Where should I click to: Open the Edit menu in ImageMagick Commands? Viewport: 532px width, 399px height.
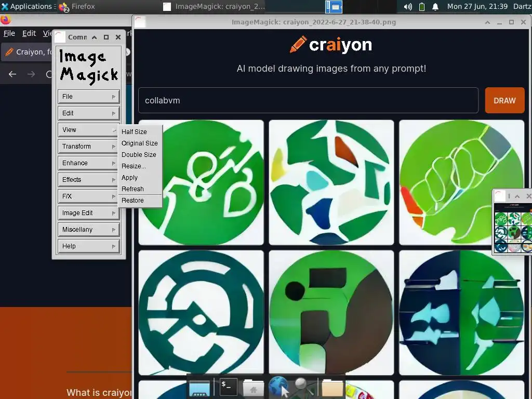88,113
